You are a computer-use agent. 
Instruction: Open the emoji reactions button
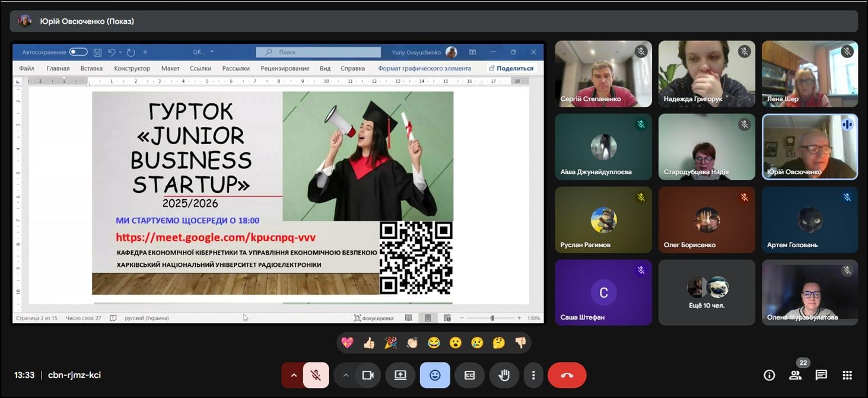pos(435,375)
